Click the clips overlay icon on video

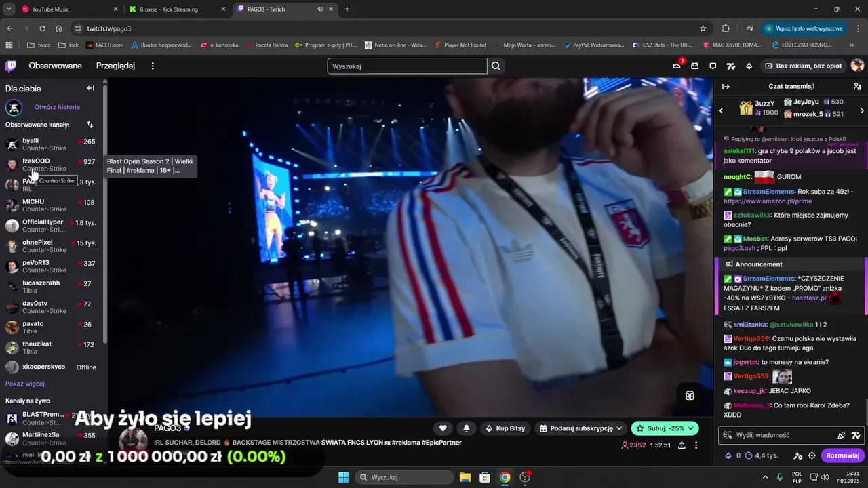coord(690,396)
